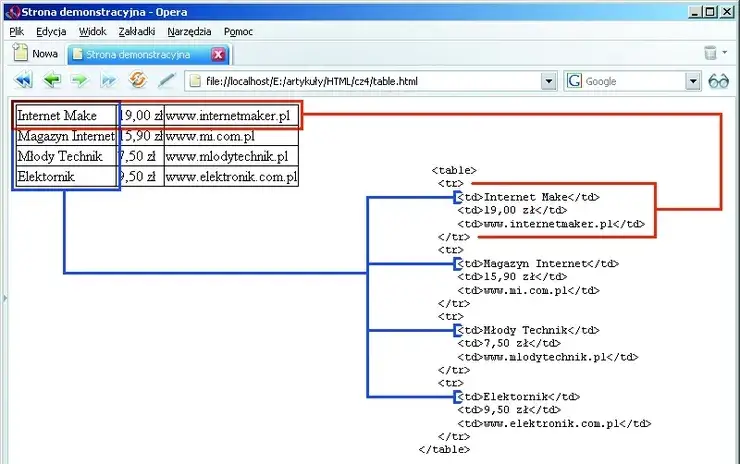Viewport: 740px width, 464px height.
Task: Open the closed tabs trash icon
Action: point(710,53)
